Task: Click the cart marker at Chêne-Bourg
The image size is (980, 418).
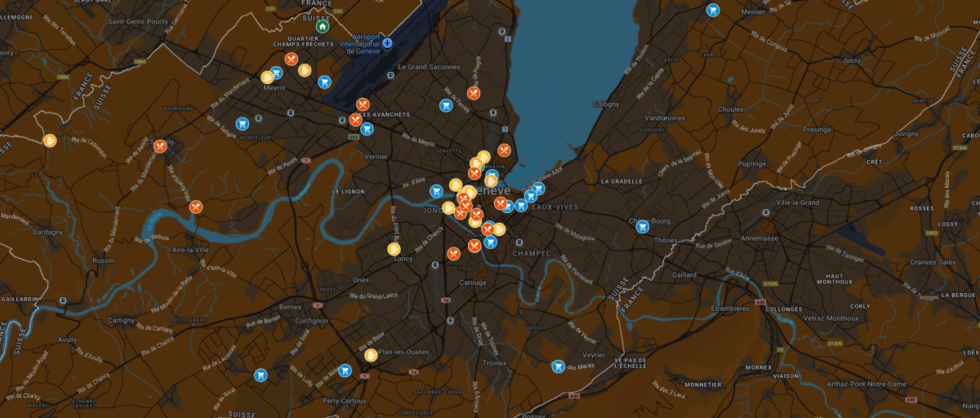Action: click(643, 226)
